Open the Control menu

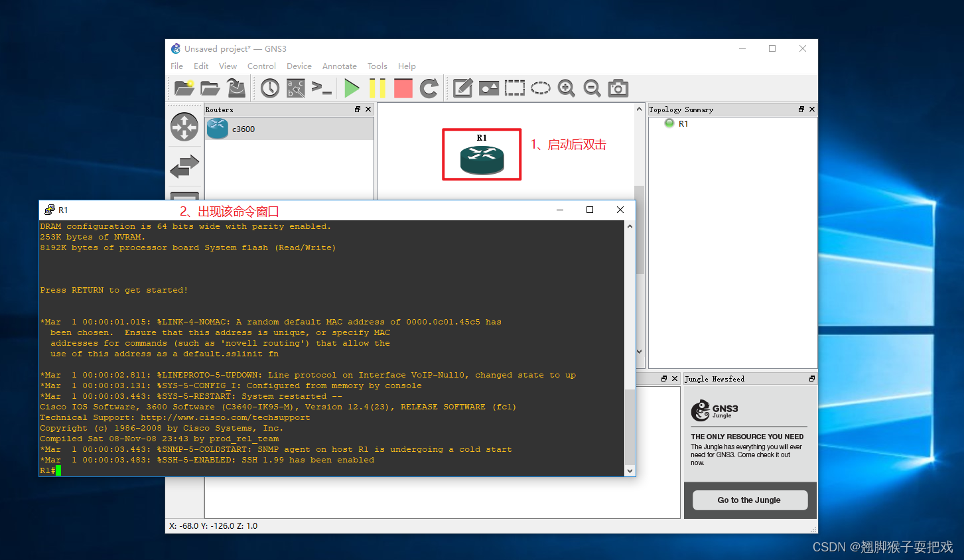pos(261,66)
